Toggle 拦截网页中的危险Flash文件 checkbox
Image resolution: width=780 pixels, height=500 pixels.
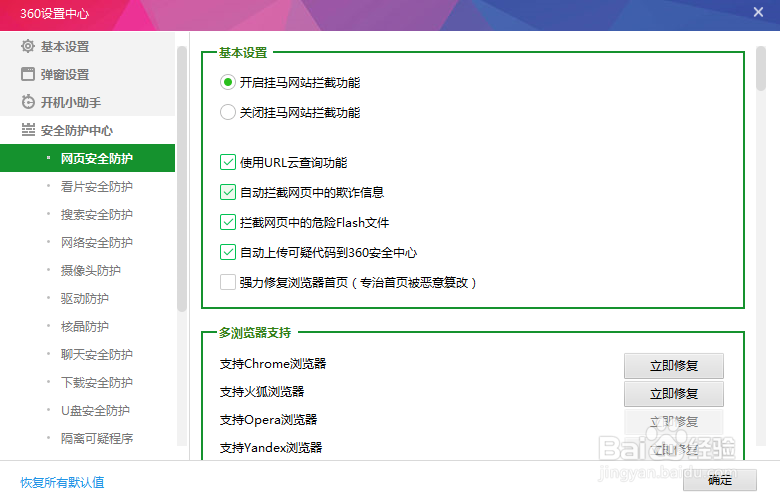click(228, 222)
